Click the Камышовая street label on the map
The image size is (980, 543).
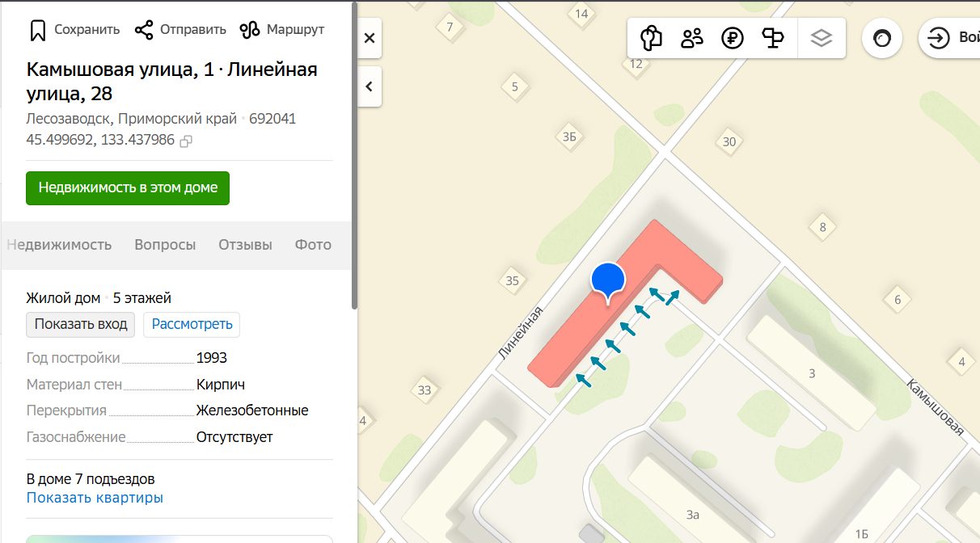(936, 407)
